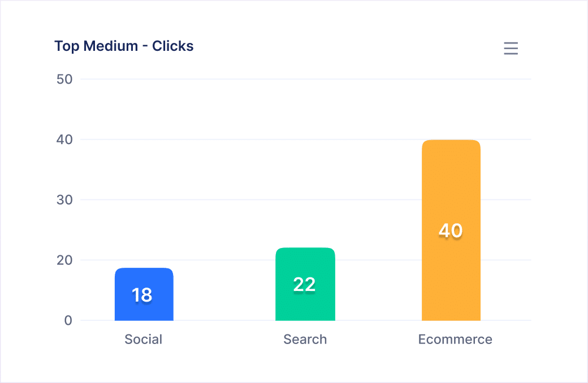
Task: Click the 30 mark on the y-axis
Action: tap(65, 199)
